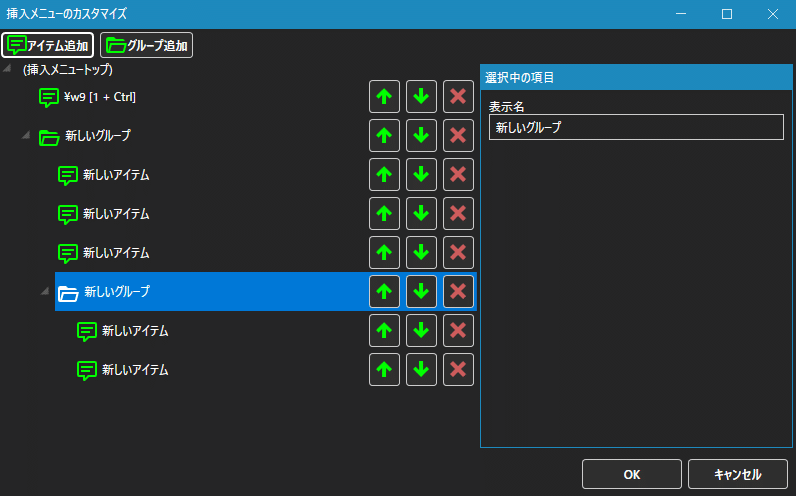Click the グループ追加 button
The height and width of the screenshot is (496, 796).
(147, 45)
